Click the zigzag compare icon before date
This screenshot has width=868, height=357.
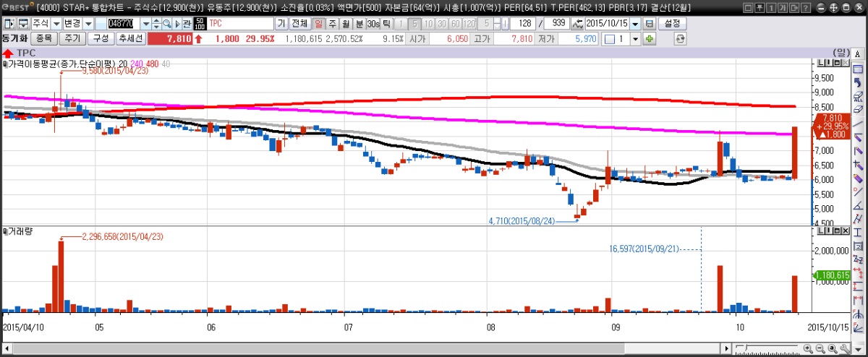[577, 24]
